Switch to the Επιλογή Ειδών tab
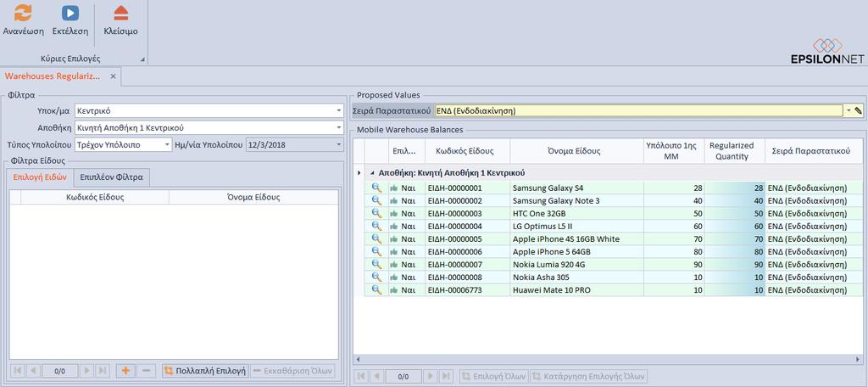Image resolution: width=868 pixels, height=387 pixels. pyautogui.click(x=39, y=177)
